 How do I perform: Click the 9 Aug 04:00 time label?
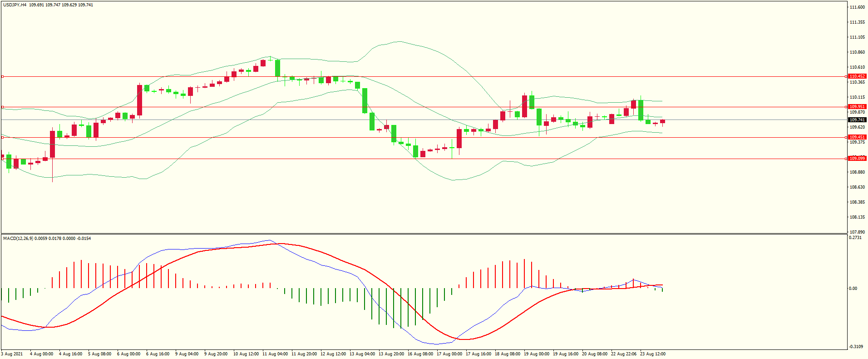tap(187, 354)
